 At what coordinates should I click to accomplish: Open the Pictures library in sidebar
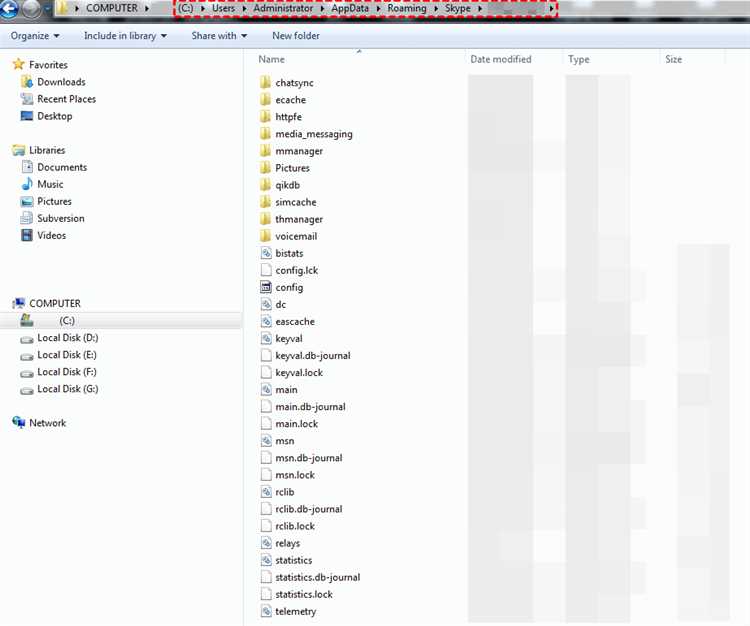54,201
